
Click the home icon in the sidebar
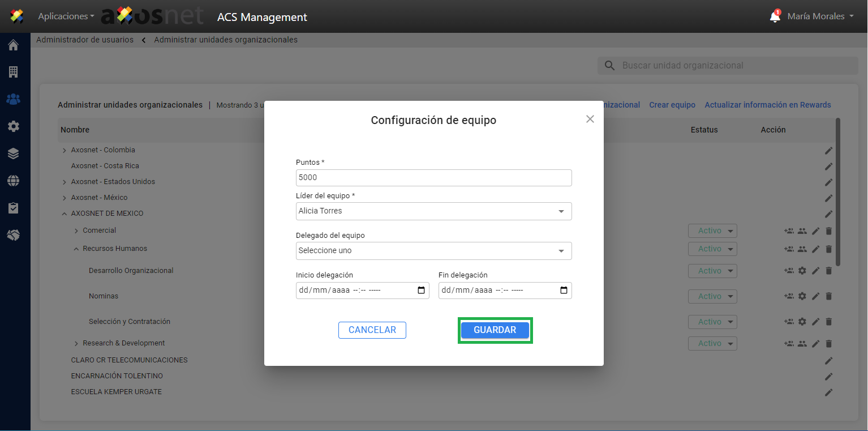(13, 45)
